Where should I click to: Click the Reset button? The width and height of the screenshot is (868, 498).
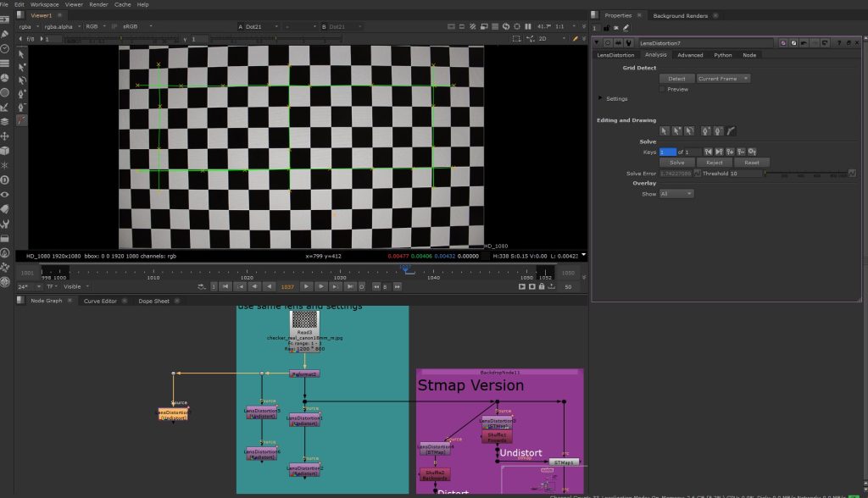(x=752, y=163)
